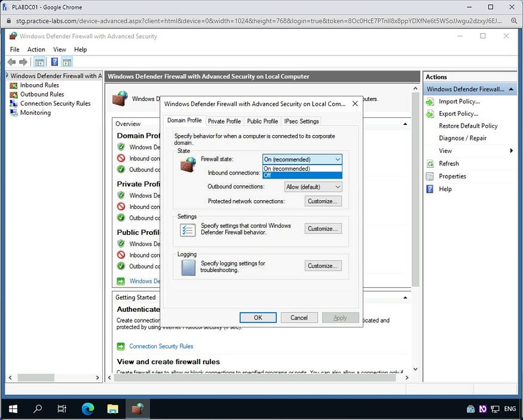The width and height of the screenshot is (523, 420).
Task: Click the ENG language indicator in tray
Action: [x=510, y=409]
